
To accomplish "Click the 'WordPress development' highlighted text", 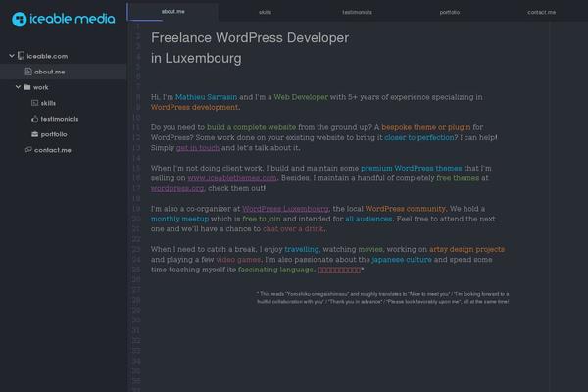I will click(194, 107).
